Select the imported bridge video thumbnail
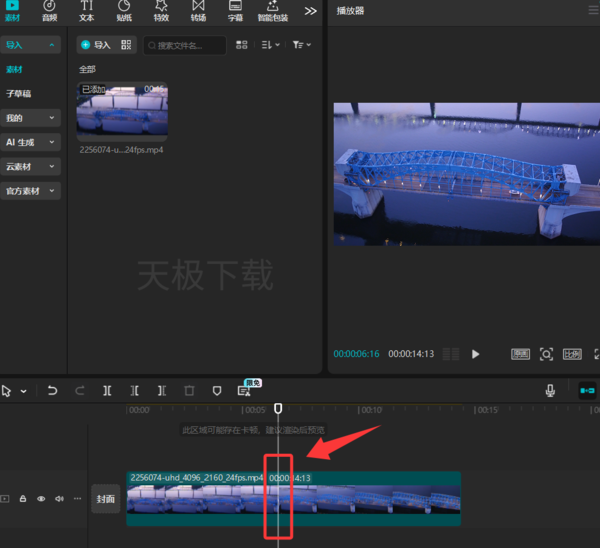 [122, 111]
